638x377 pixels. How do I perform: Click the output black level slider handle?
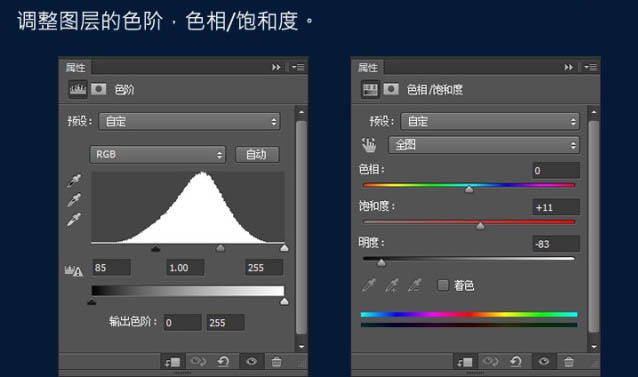tap(92, 301)
